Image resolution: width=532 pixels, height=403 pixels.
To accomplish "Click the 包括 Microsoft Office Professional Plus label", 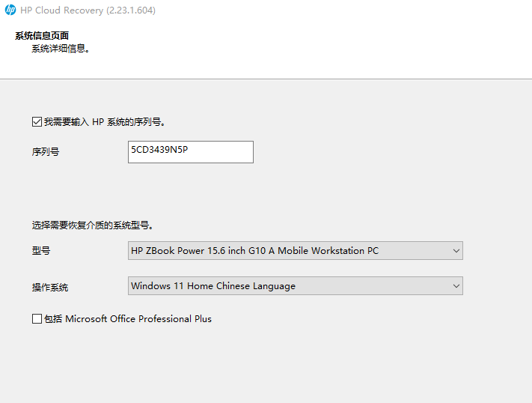I will (128, 319).
